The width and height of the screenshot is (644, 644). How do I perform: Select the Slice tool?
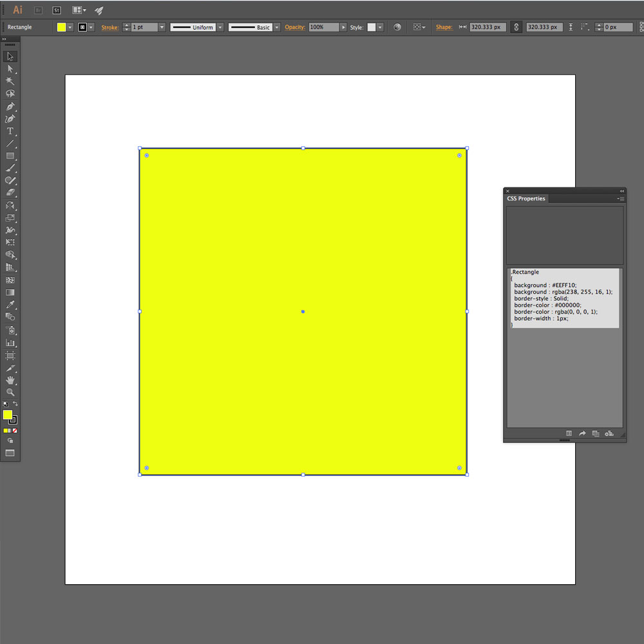10,368
